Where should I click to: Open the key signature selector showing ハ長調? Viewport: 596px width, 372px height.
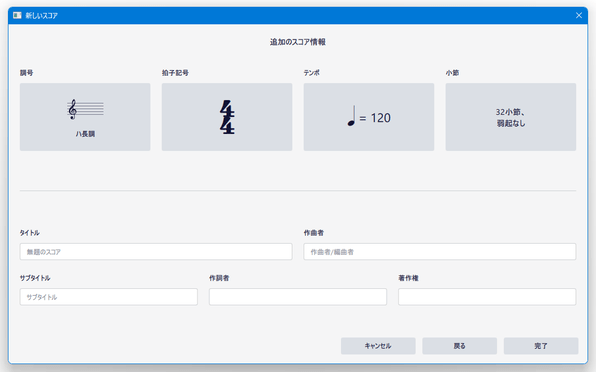pos(85,117)
